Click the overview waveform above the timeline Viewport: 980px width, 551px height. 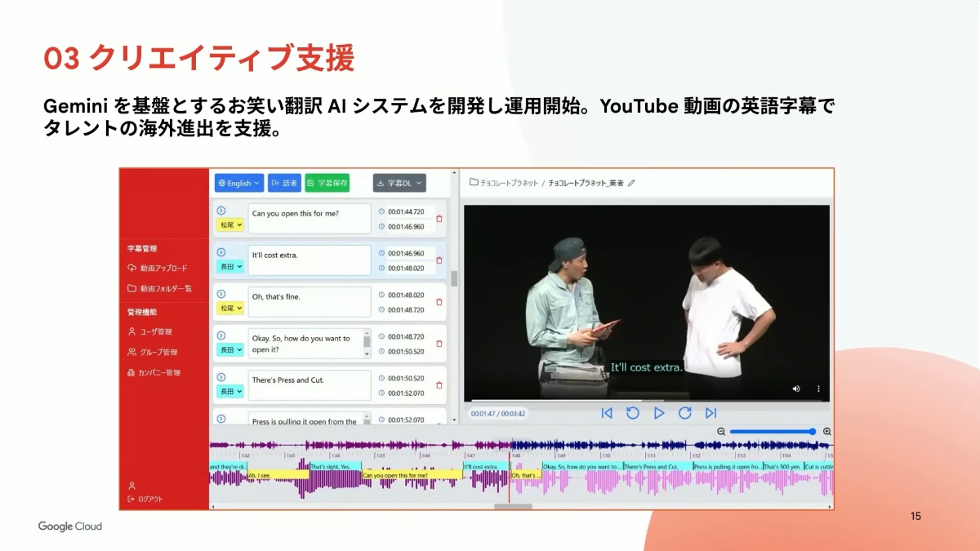521,446
